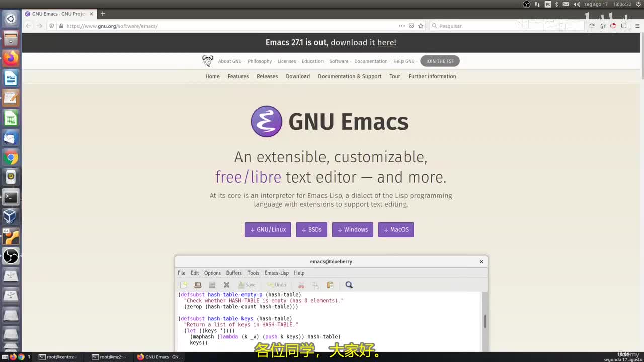The width and height of the screenshot is (644, 362).
Task: Open Documentation & Support menu item
Action: [x=350, y=76]
